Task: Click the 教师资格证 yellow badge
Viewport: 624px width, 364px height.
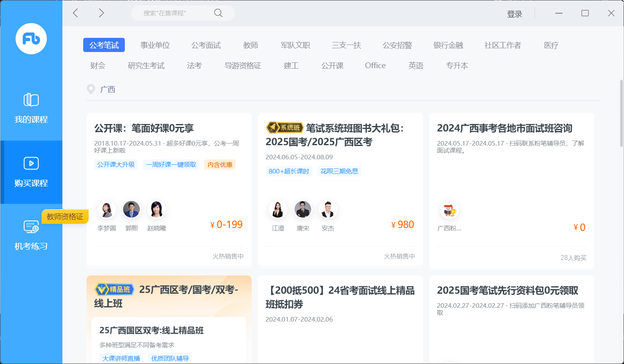Action: tap(65, 217)
